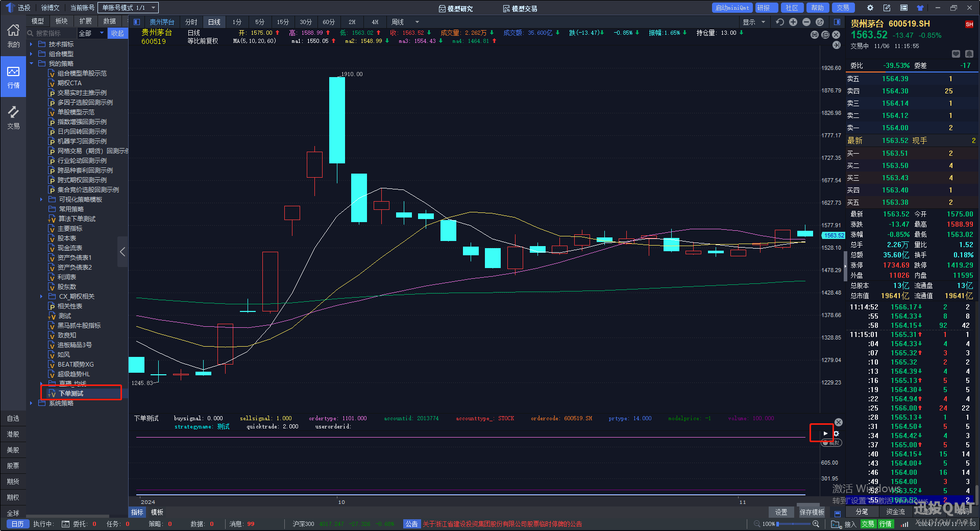Toggle the 模拟 simulation switch

point(831,443)
